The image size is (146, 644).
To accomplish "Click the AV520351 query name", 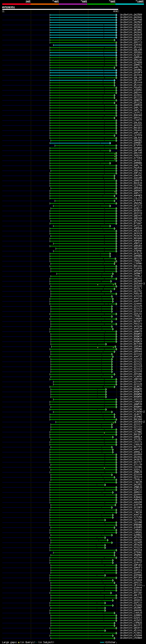I will click(8, 7).
